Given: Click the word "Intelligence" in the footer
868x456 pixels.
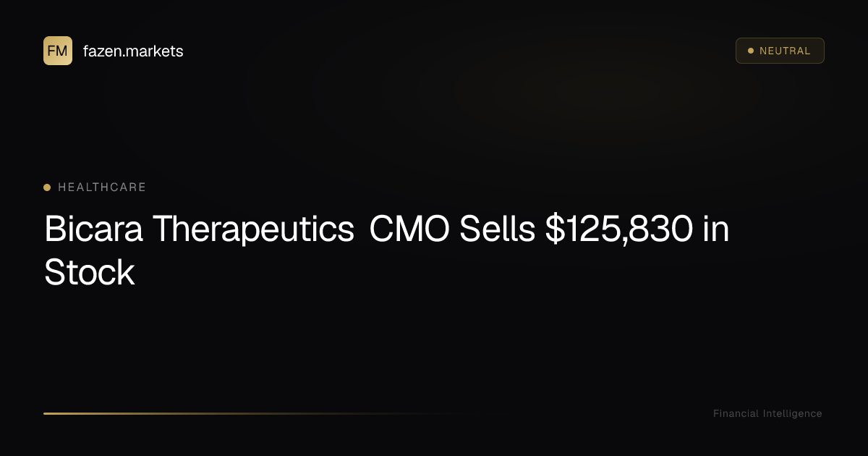Looking at the screenshot, I should 792,413.
